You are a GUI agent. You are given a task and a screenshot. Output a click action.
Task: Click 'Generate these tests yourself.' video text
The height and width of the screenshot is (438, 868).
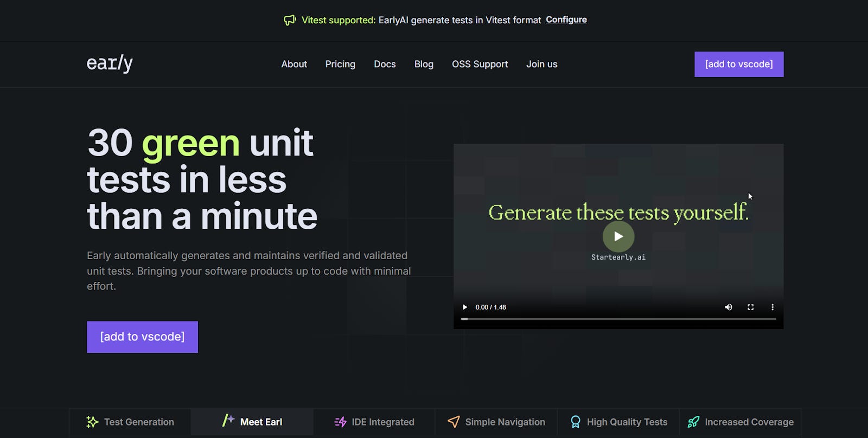pyautogui.click(x=618, y=212)
